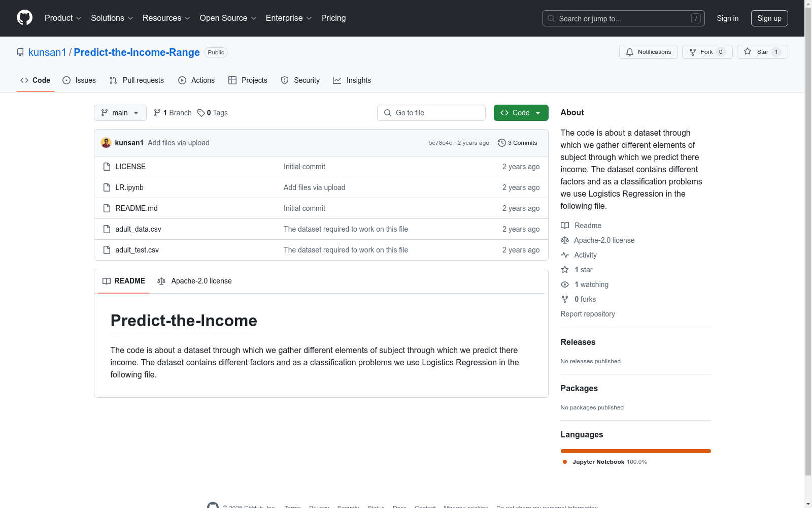
Task: Expand the Resources menu
Action: (166, 18)
